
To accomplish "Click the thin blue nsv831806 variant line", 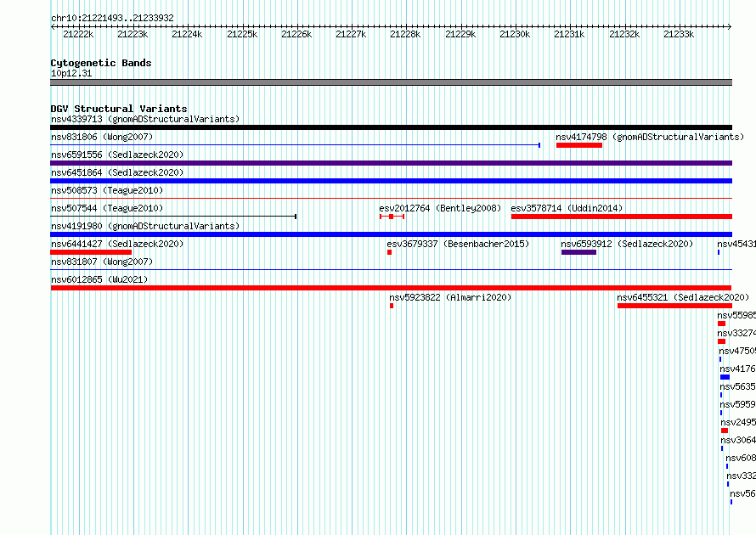I will [x=295, y=145].
